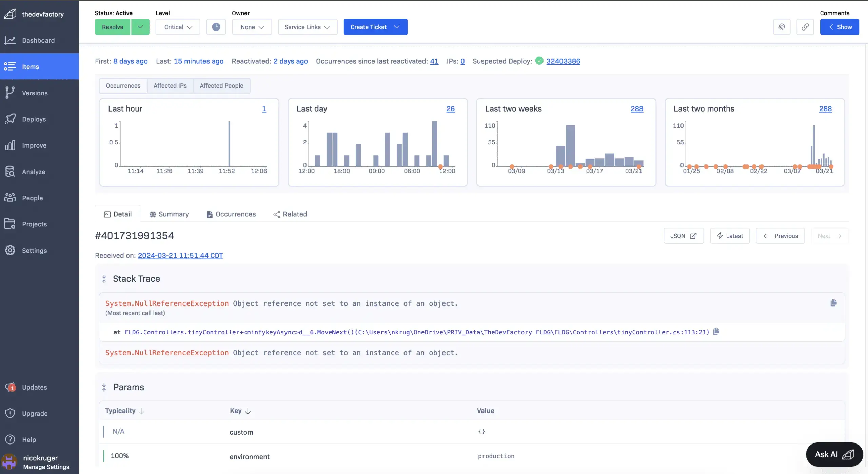
Task: Click the Ask AI assistant button
Action: 833,454
